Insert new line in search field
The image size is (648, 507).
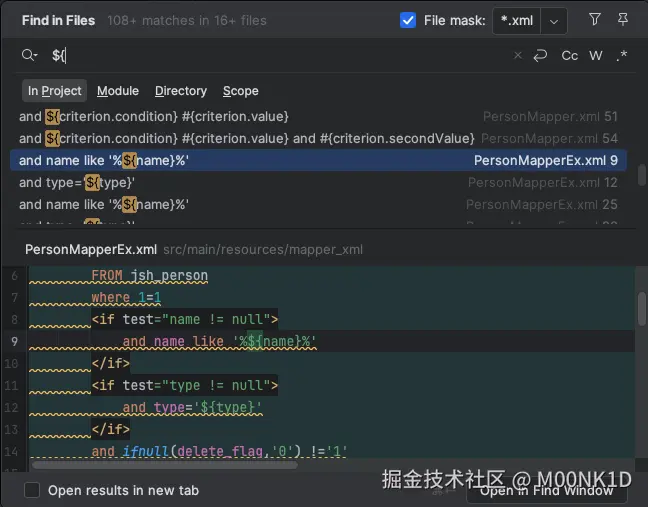pyautogui.click(x=540, y=55)
